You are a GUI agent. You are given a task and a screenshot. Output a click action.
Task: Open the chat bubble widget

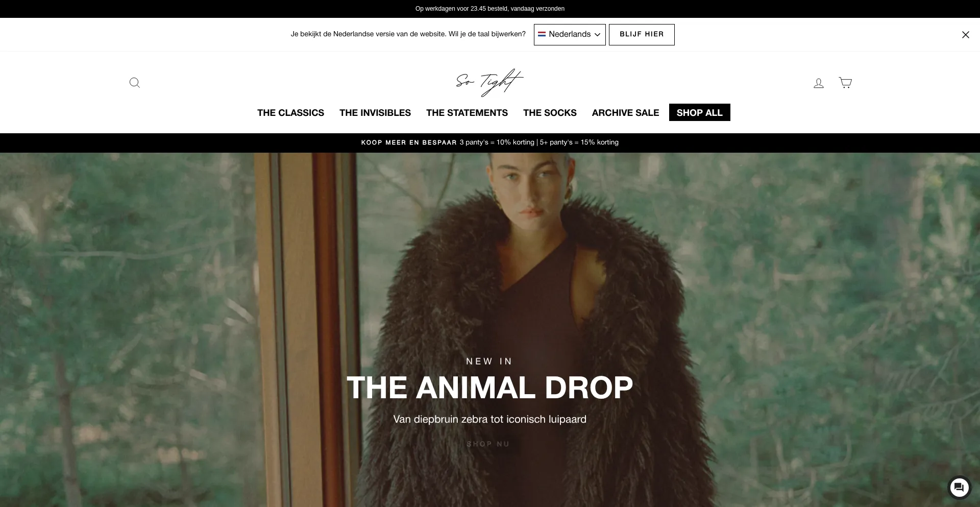coord(959,487)
